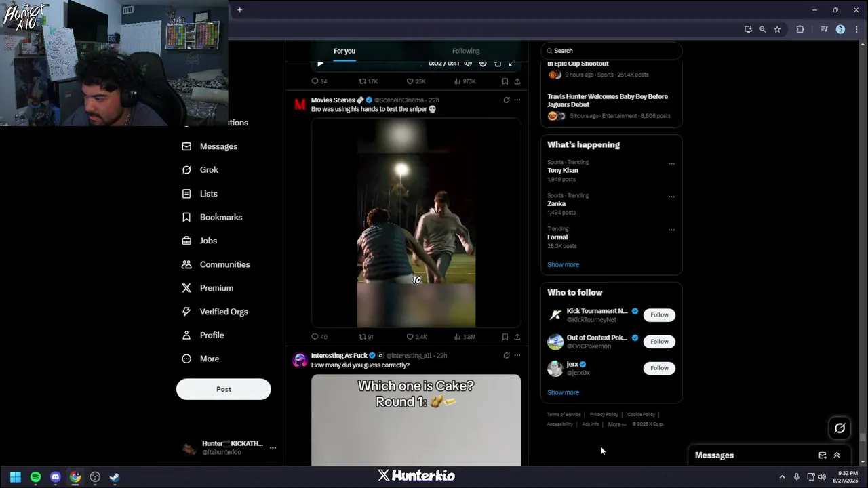Go to Jobs in the sidebar
The height and width of the screenshot is (488, 868).
(199, 241)
